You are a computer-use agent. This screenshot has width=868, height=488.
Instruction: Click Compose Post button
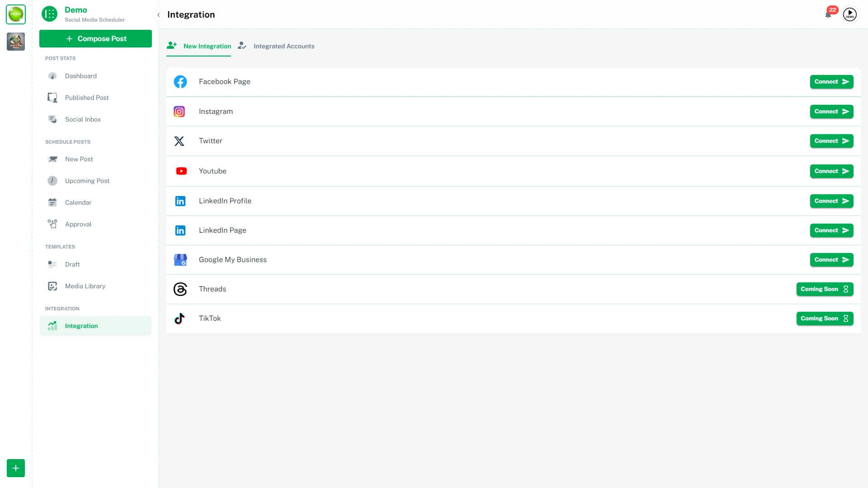pos(95,39)
